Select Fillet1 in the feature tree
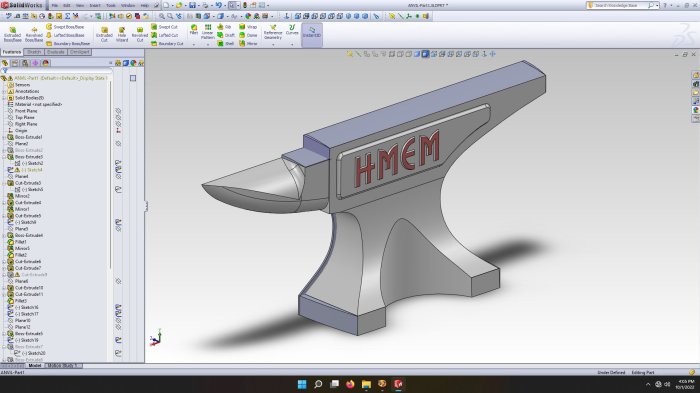Image resolution: width=700 pixels, height=393 pixels. 21,242
